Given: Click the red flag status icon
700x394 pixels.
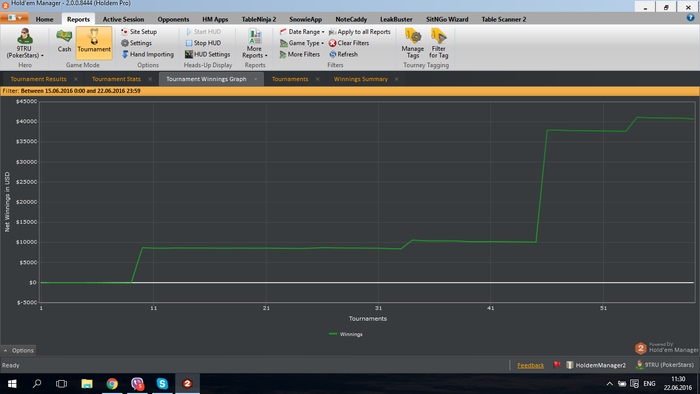Looking at the screenshot, I should tap(557, 365).
